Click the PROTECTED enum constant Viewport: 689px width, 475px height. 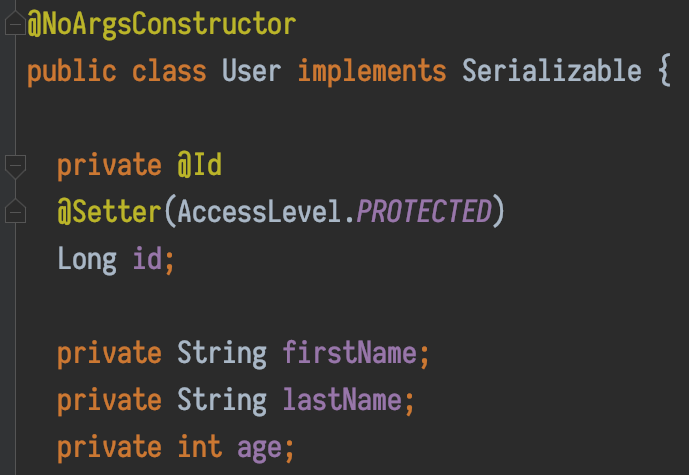pyautogui.click(x=424, y=212)
